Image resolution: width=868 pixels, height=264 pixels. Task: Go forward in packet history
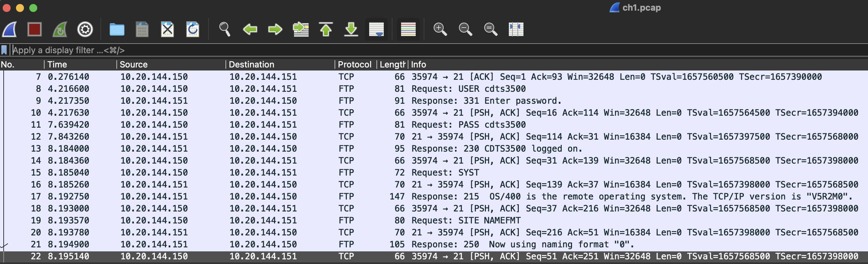(275, 29)
